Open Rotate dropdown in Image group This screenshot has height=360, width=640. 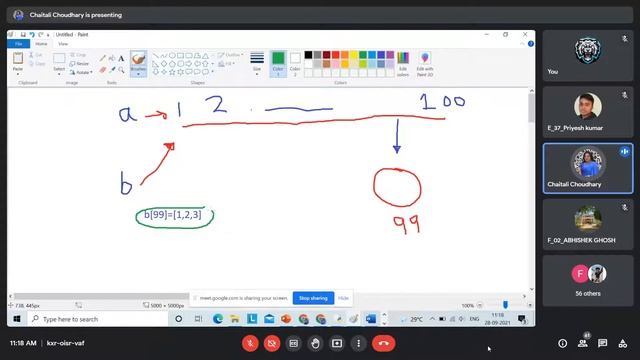[x=81, y=72]
